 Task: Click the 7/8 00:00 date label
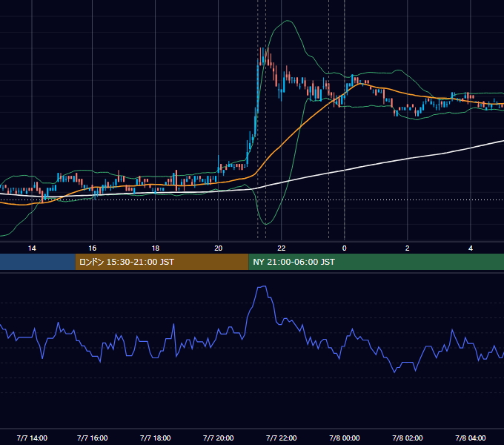(344, 438)
